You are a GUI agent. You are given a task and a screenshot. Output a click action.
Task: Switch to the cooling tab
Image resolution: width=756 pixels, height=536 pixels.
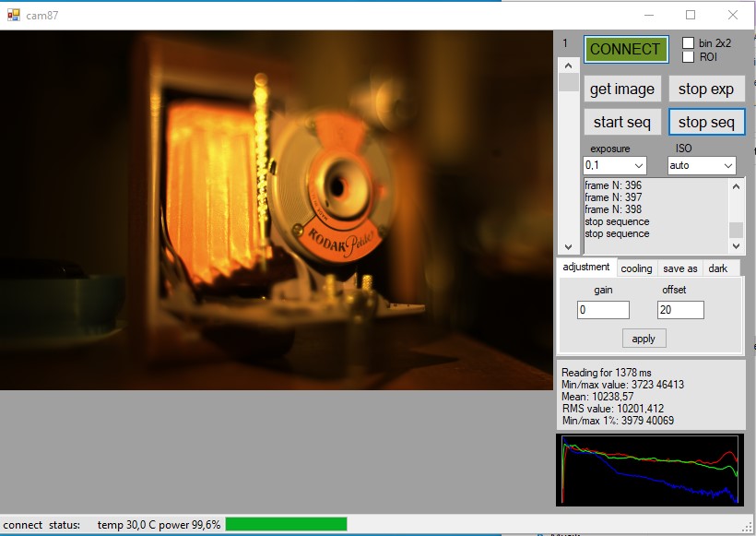pyautogui.click(x=636, y=268)
